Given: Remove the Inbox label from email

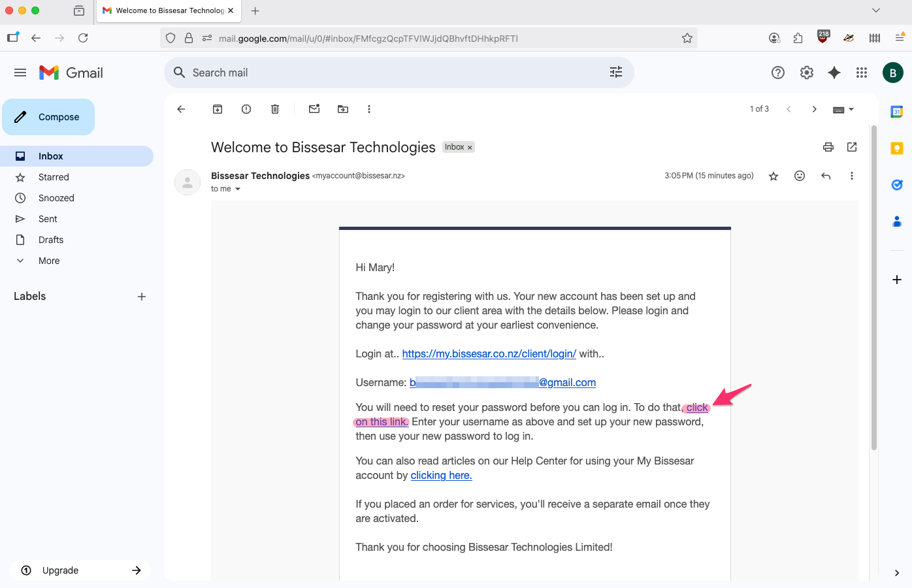Looking at the screenshot, I should click(x=470, y=148).
